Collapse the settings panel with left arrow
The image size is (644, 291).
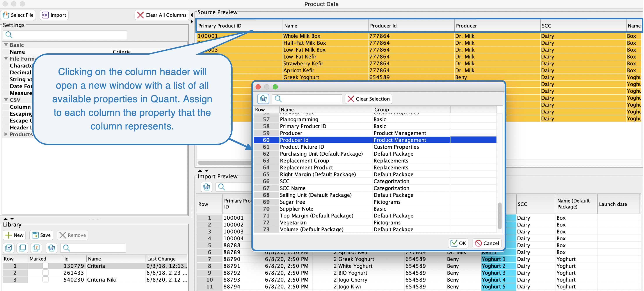click(192, 15)
